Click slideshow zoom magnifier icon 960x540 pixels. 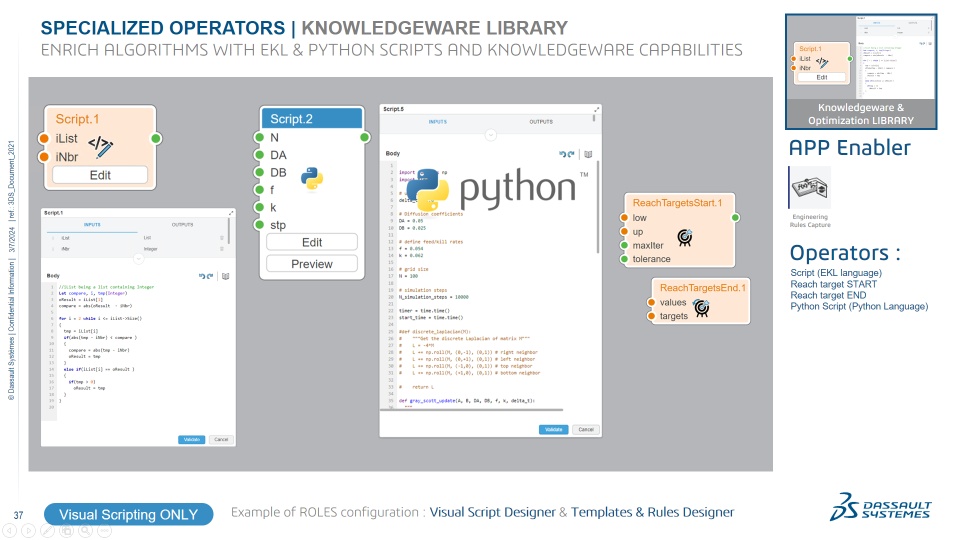click(x=86, y=531)
